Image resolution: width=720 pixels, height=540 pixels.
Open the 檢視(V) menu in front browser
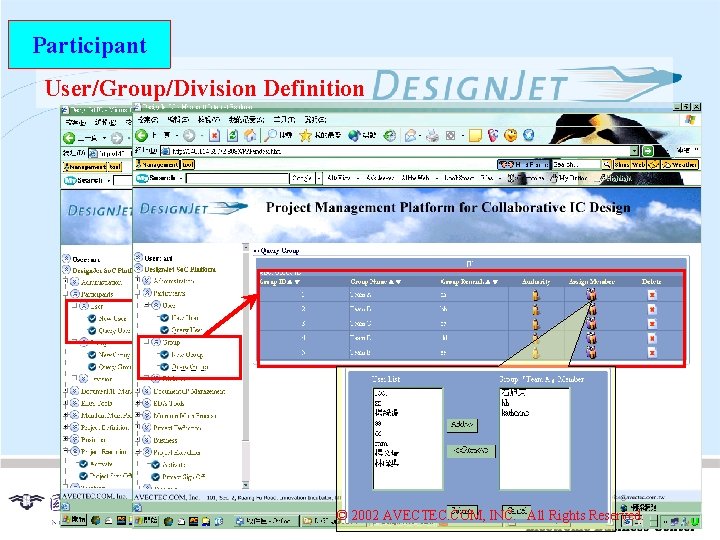tap(208, 120)
